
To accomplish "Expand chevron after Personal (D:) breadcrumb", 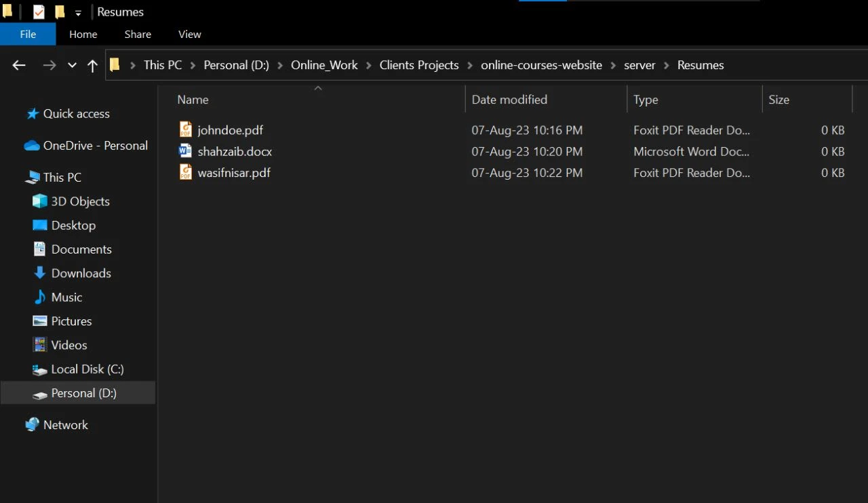I will 280,65.
